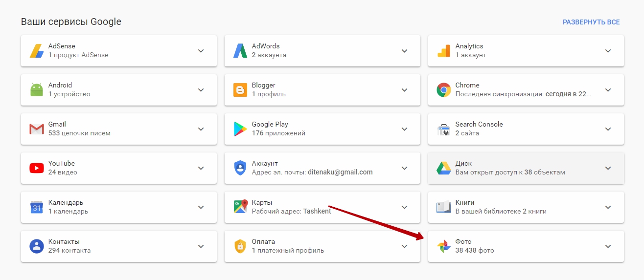Image resolution: width=644 pixels, height=280 pixels.
Task: Click the Книги open book icon
Action: pos(444,207)
